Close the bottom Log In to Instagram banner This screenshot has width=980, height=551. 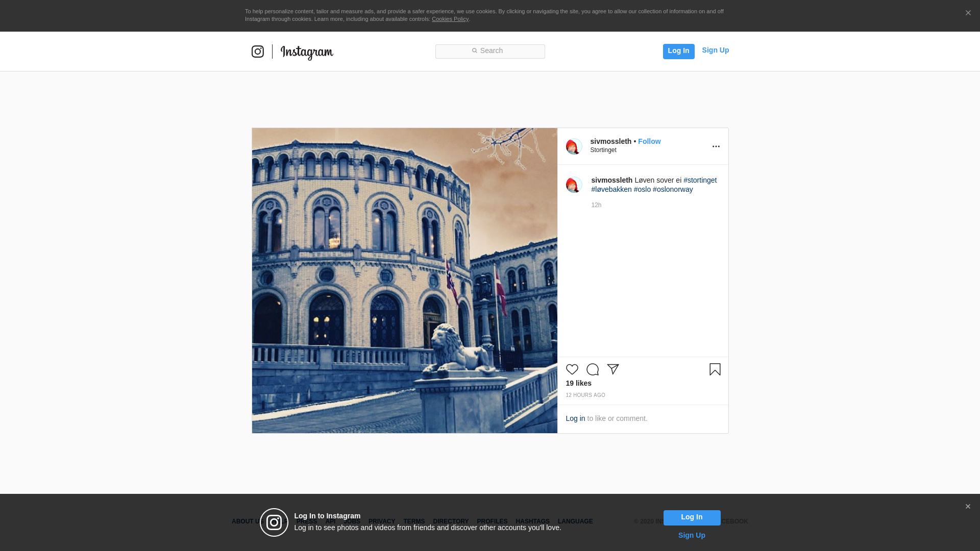[x=968, y=507]
